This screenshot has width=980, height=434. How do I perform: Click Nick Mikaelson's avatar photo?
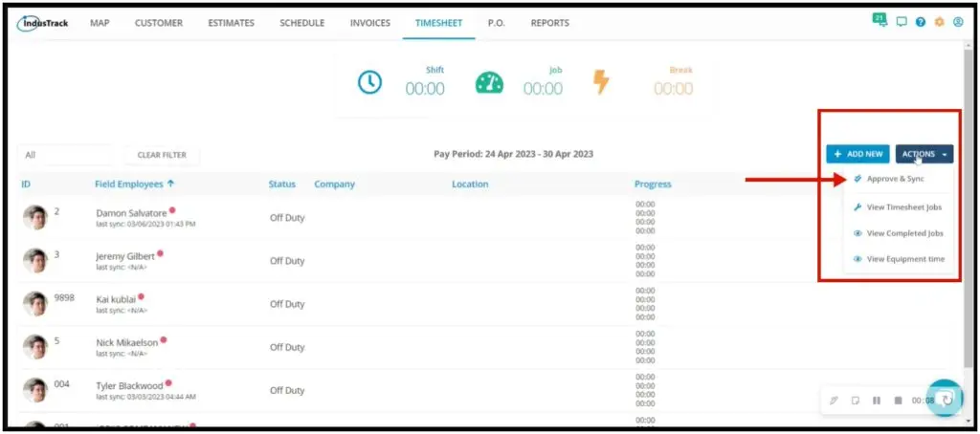[x=35, y=347]
